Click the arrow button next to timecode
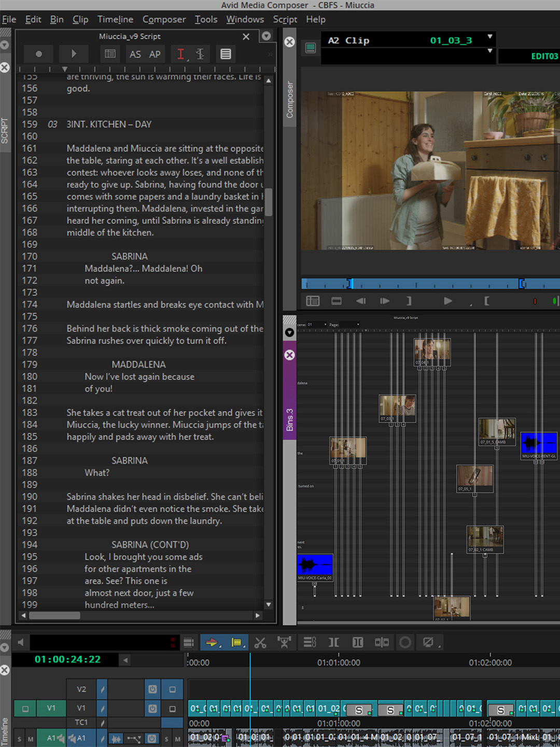Screen dimensions: 560x747 [x=125, y=660]
